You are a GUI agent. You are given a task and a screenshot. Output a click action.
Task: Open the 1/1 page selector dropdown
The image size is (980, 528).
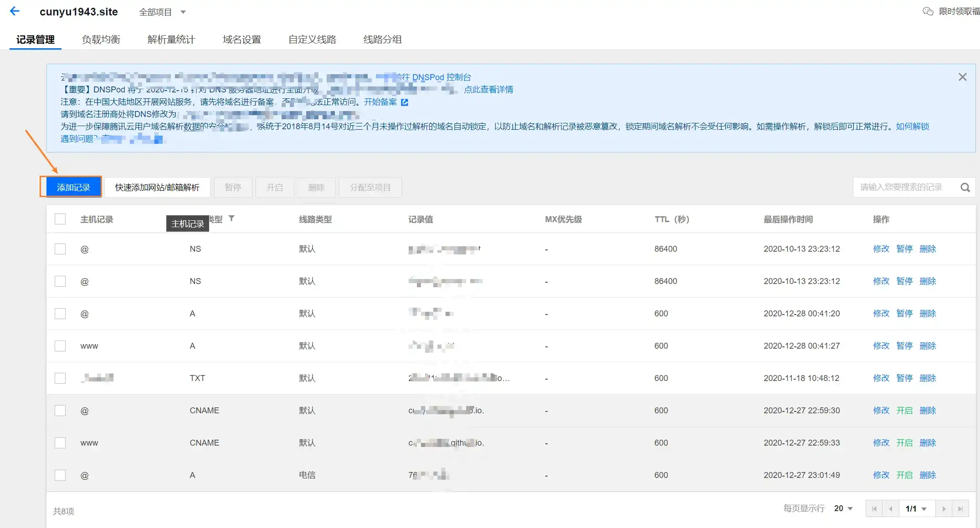coord(916,509)
